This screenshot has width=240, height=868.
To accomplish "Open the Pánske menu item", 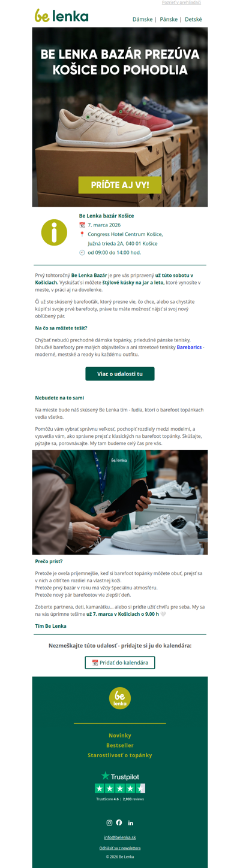I will [x=169, y=19].
